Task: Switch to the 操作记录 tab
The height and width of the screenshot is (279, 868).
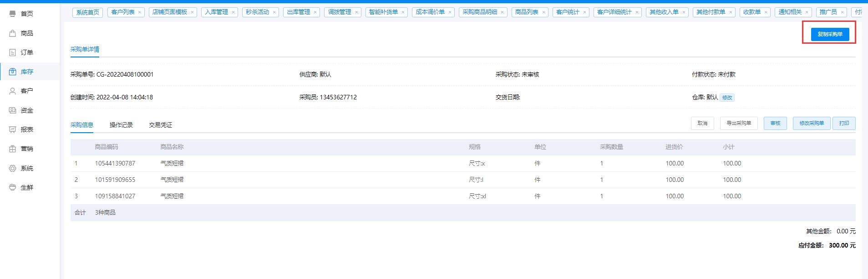Action: [x=121, y=125]
